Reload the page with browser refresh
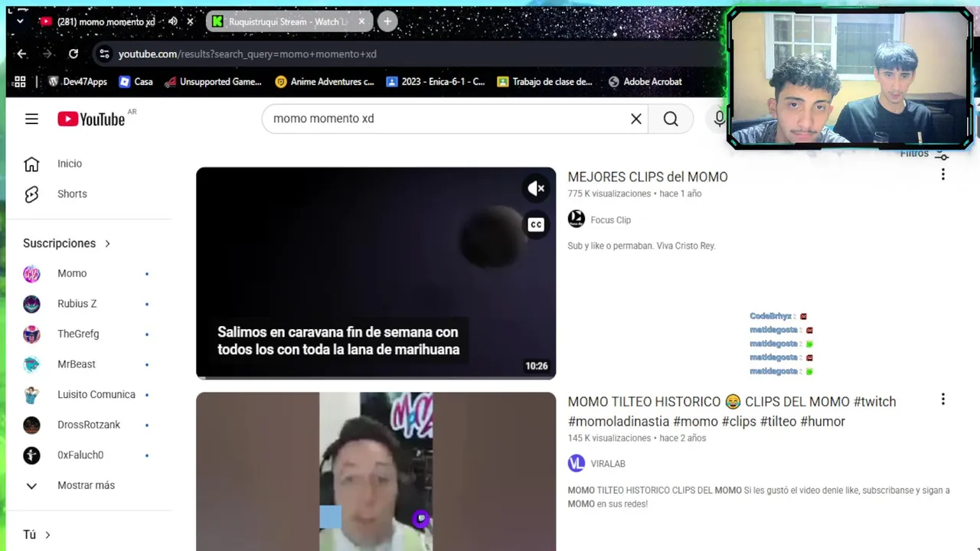The image size is (980, 551). click(73, 54)
